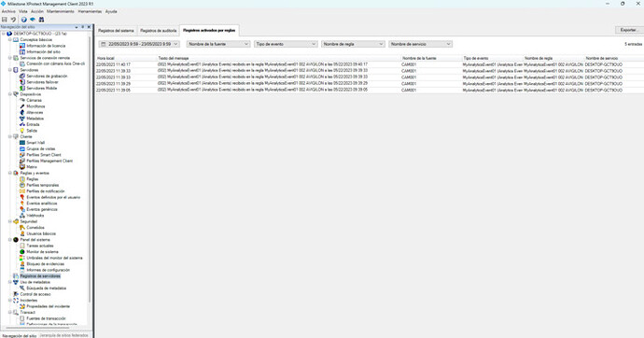Click the Micrófonos microphone icon
This screenshot has width=644, height=338.
22,106
